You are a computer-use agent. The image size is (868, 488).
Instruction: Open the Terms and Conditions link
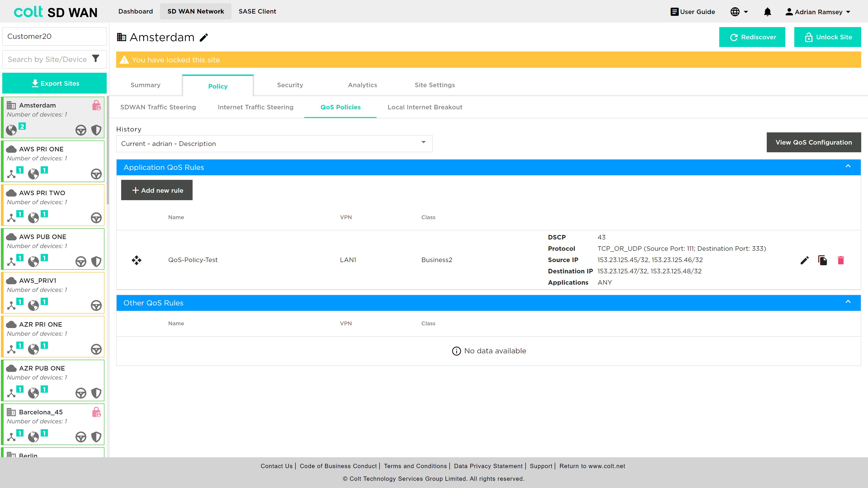(x=415, y=466)
